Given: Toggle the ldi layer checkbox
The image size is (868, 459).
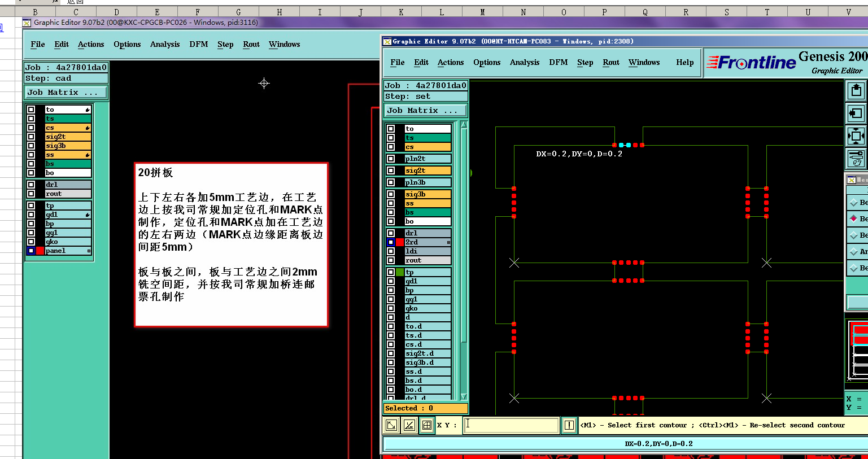Looking at the screenshot, I should tap(391, 251).
